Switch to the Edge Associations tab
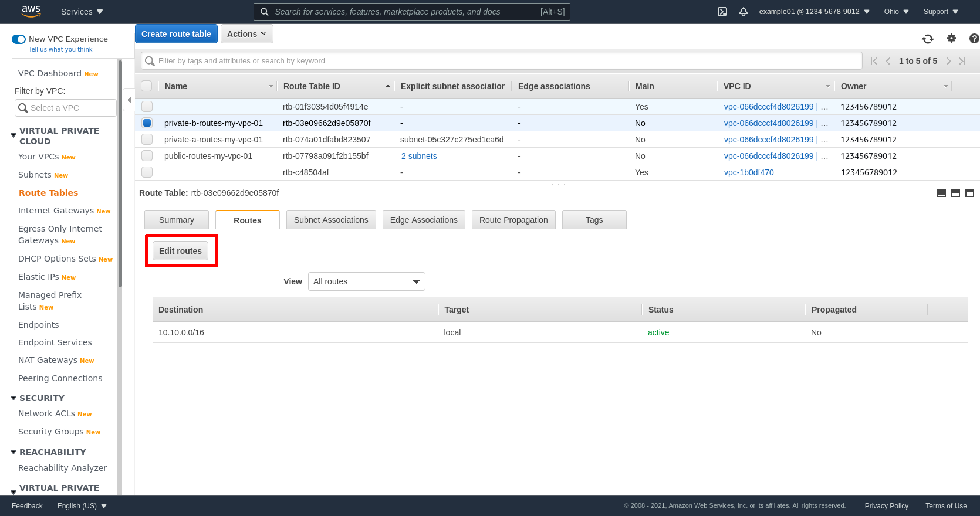The image size is (980, 516). 424,220
